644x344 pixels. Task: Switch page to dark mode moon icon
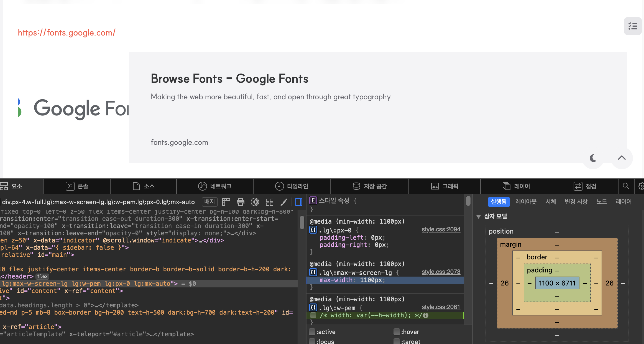pyautogui.click(x=593, y=158)
